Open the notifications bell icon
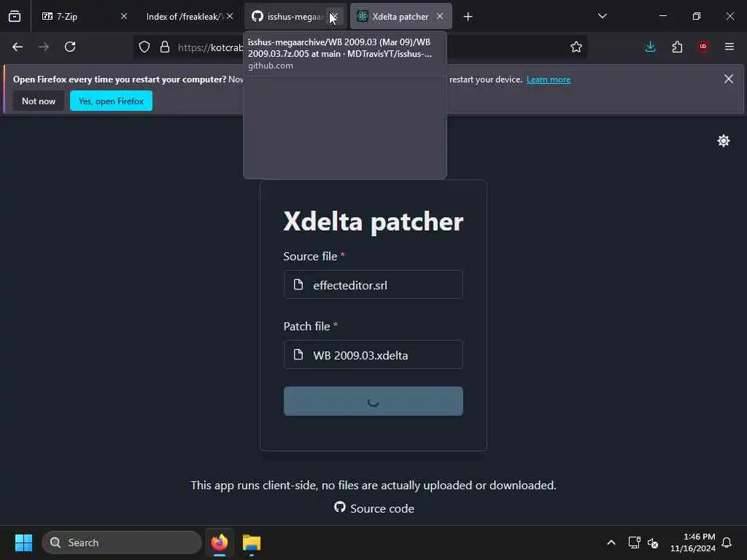The width and height of the screenshot is (747, 560). [727, 542]
